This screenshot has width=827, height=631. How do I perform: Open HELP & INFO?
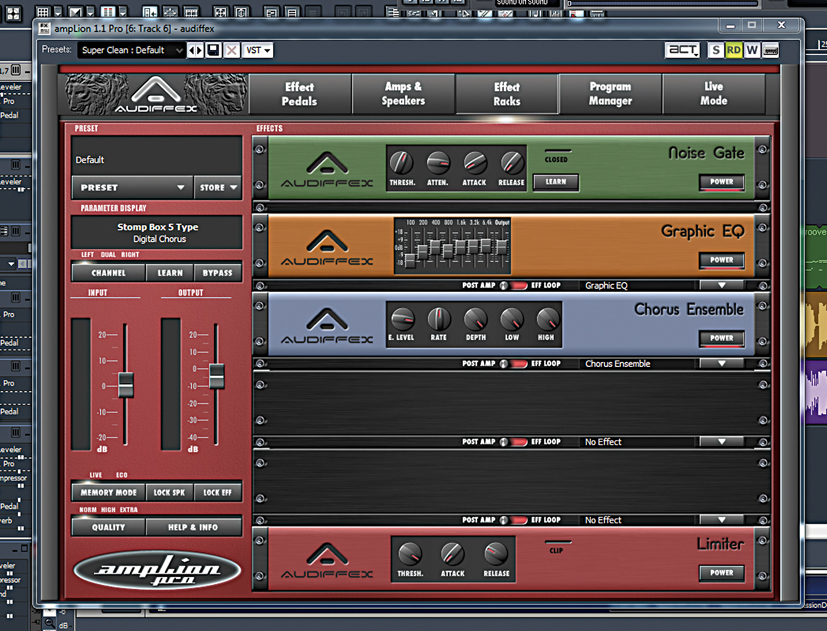[x=193, y=527]
